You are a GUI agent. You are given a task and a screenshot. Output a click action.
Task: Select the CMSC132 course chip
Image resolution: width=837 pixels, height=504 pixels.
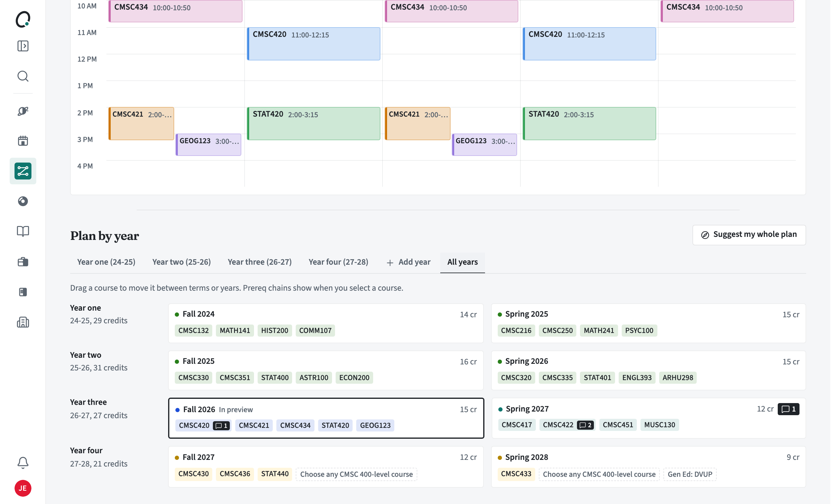193,331
